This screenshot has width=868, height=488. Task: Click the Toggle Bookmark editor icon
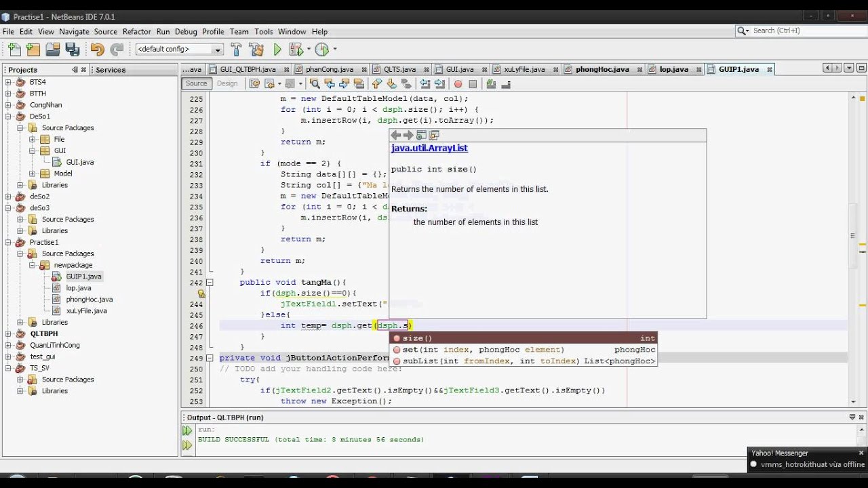coord(406,83)
